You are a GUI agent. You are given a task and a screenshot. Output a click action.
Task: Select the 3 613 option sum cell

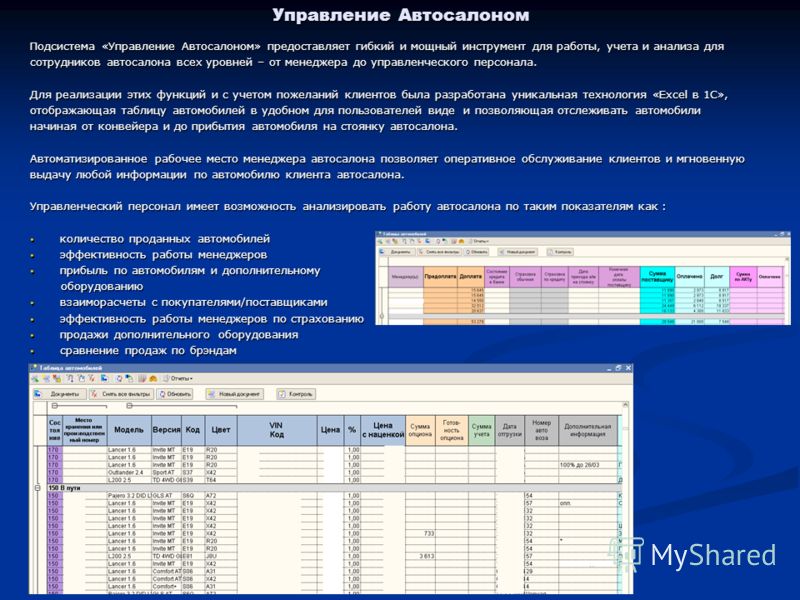coord(420,556)
